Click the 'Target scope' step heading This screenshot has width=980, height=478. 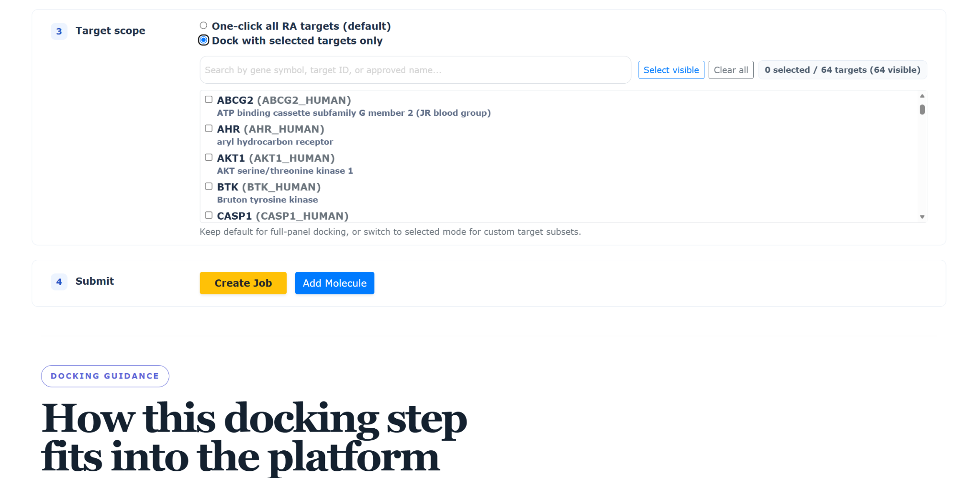[x=111, y=31]
